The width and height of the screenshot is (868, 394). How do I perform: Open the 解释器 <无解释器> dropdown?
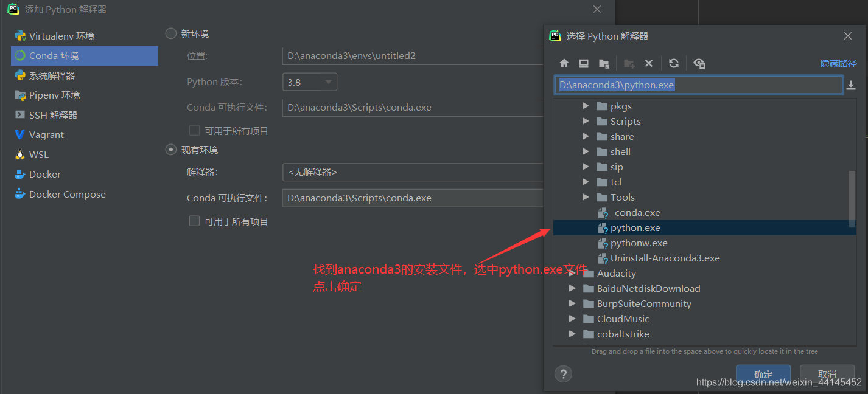(x=413, y=172)
